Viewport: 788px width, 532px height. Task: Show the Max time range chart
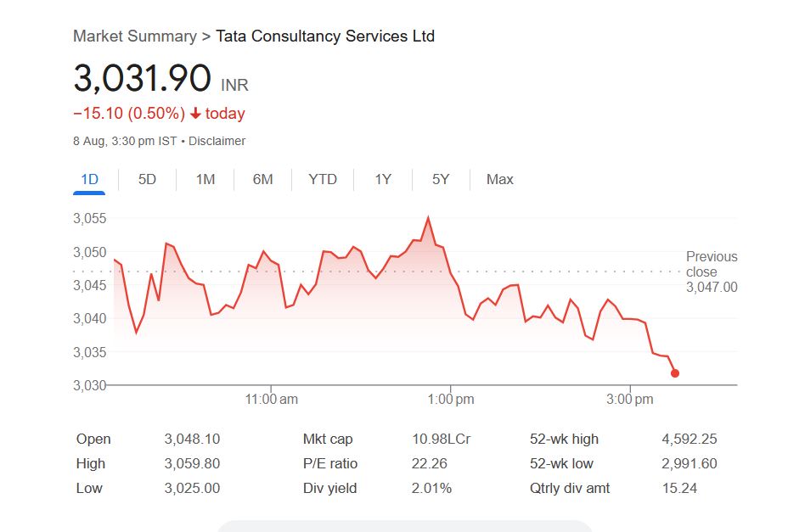tap(499, 179)
